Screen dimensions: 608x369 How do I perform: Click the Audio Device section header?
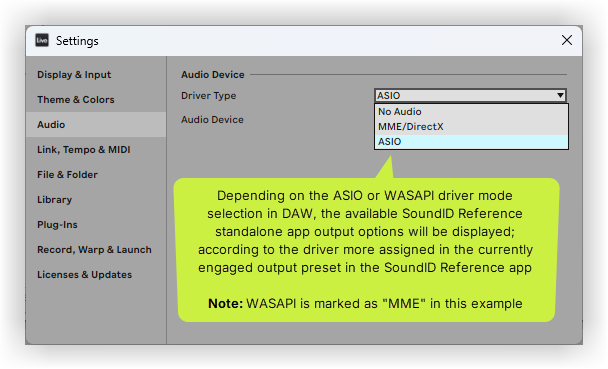coord(212,74)
